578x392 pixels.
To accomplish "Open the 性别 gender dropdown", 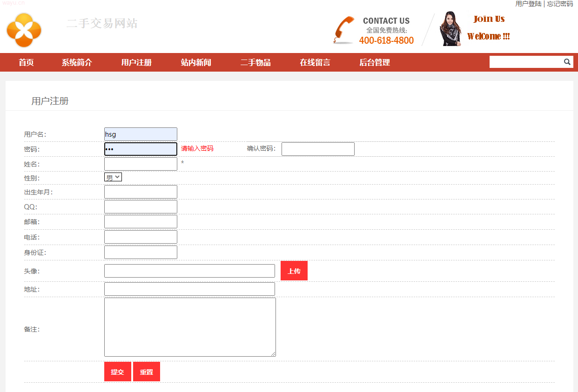I will [x=113, y=177].
